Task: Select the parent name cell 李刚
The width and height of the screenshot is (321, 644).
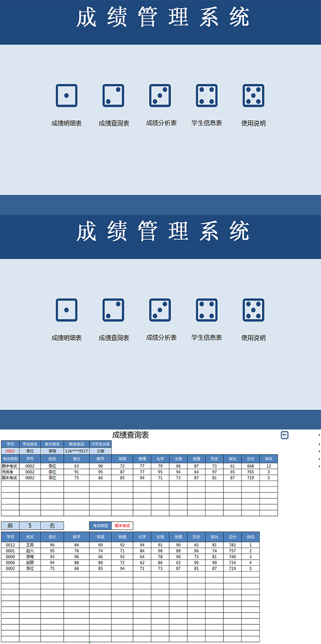Action: [x=52, y=451]
